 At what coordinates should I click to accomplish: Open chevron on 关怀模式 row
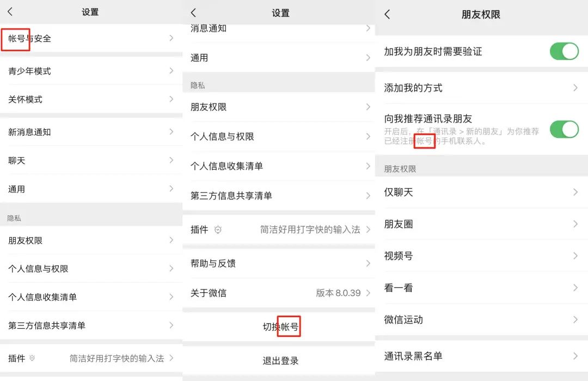click(x=171, y=99)
